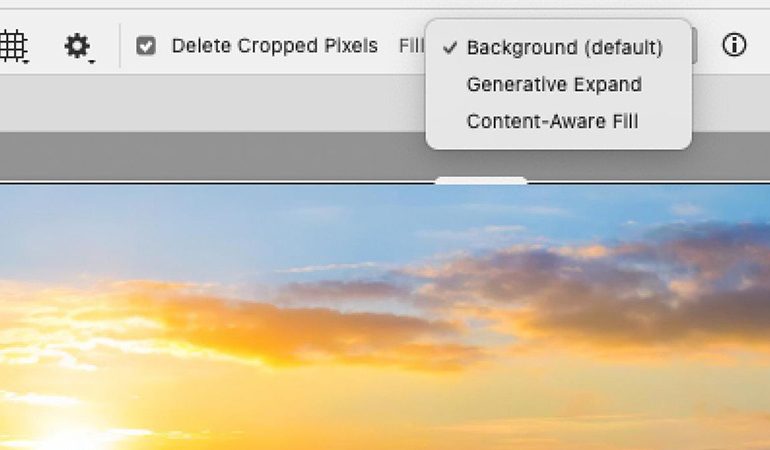
Task: Uncheck the Delete Cropped Pixels checkbox
Action: pyautogui.click(x=146, y=46)
